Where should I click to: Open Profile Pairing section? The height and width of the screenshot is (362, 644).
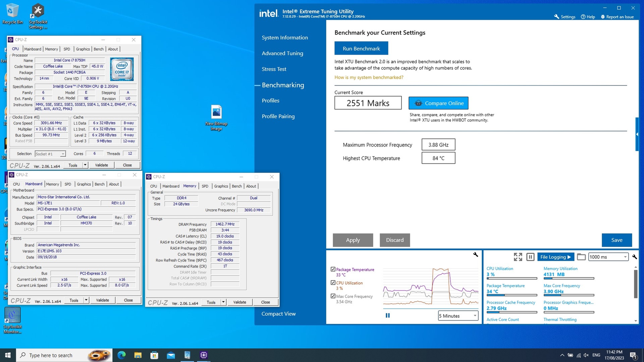(278, 116)
